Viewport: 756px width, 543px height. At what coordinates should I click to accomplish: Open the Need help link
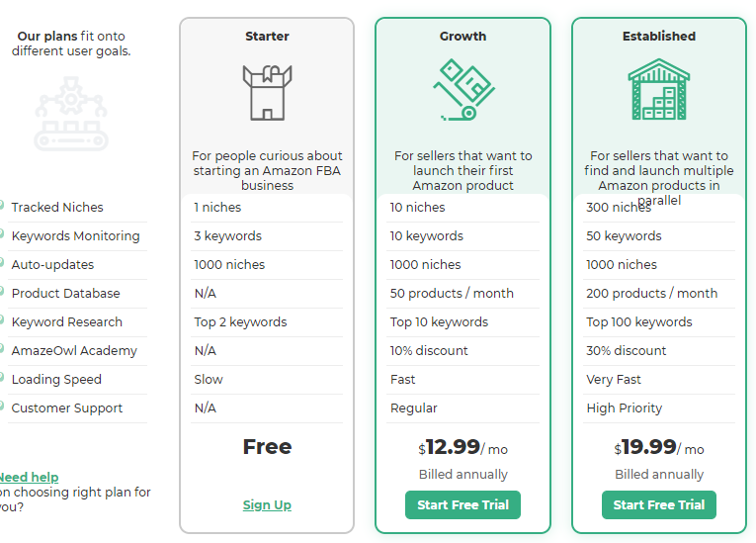pyautogui.click(x=29, y=478)
